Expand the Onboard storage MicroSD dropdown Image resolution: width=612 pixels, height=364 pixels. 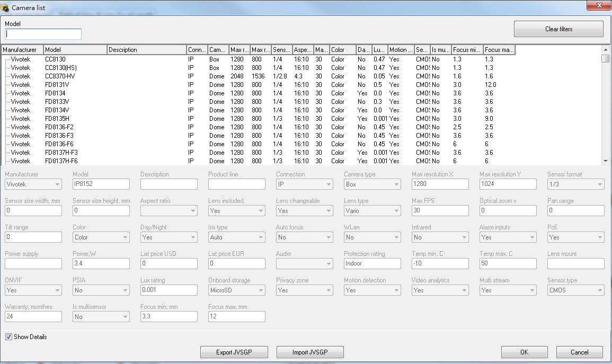tap(260, 290)
